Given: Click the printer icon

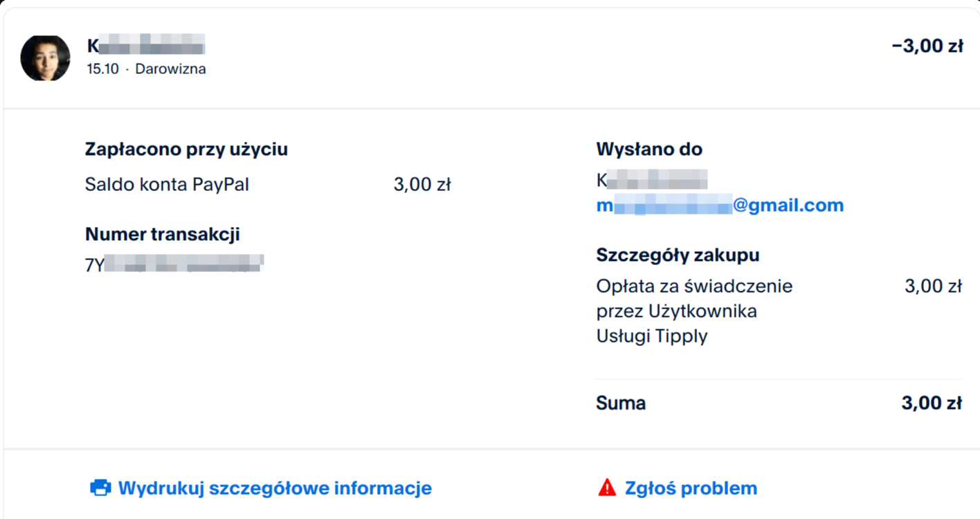Looking at the screenshot, I should point(100,488).
